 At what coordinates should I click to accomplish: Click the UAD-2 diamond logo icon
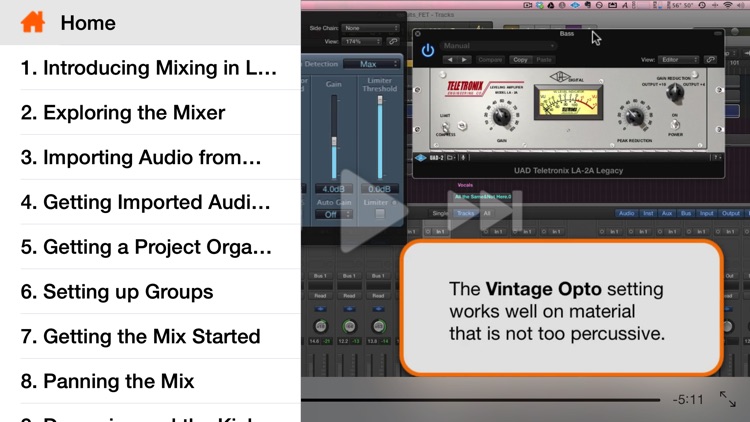(420, 158)
